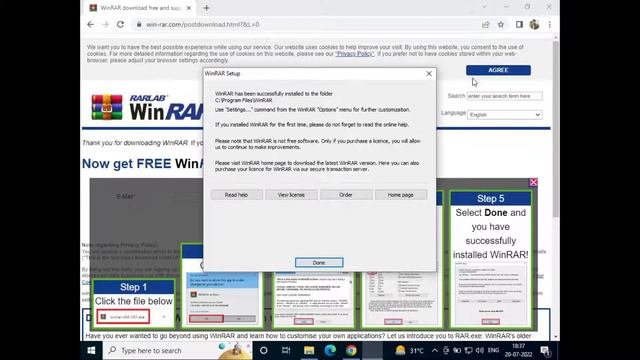Image resolution: width=640 pixels, height=360 pixels.
Task: Reload the page with refresh icon
Action: click(x=120, y=24)
